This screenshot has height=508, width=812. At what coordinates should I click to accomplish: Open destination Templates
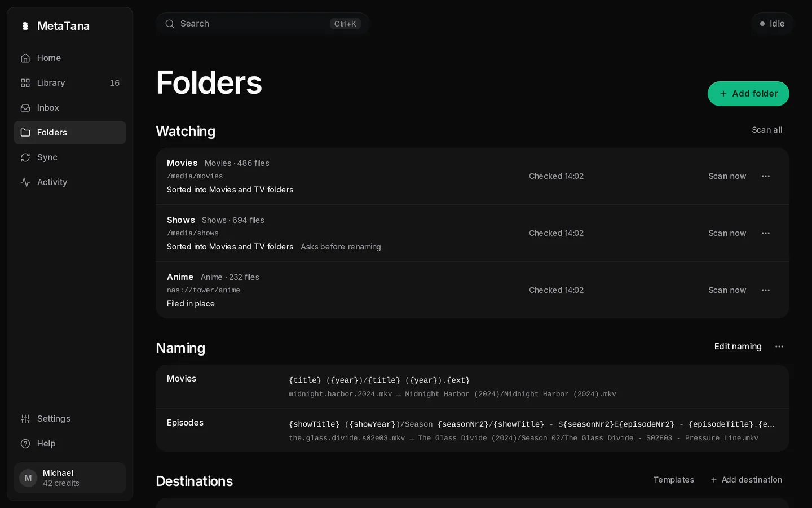click(674, 480)
